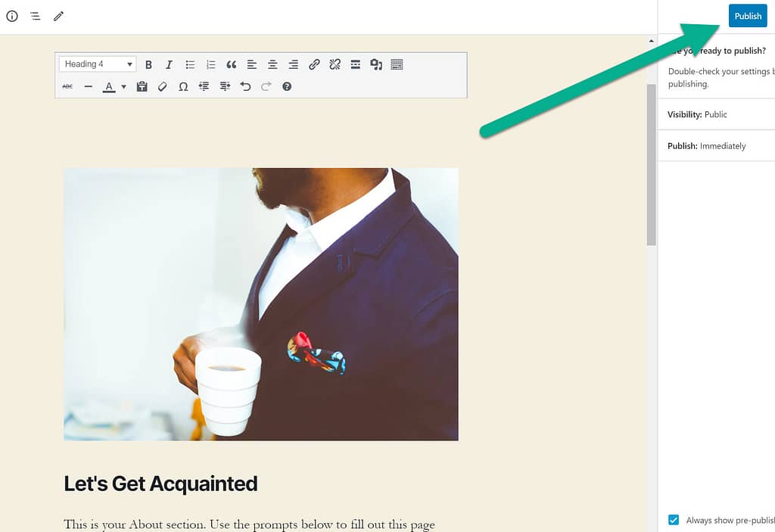Toggle strikethrough formatting

pos(67,87)
